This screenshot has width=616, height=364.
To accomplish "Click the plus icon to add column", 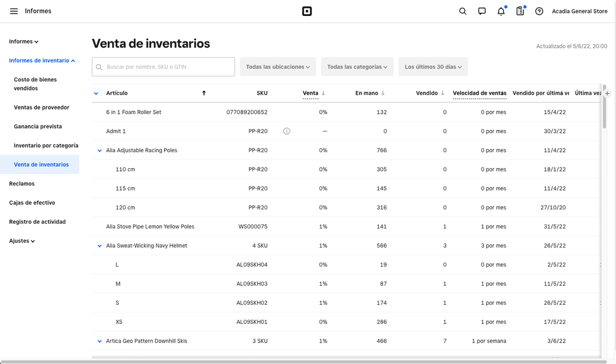I will click(x=607, y=94).
